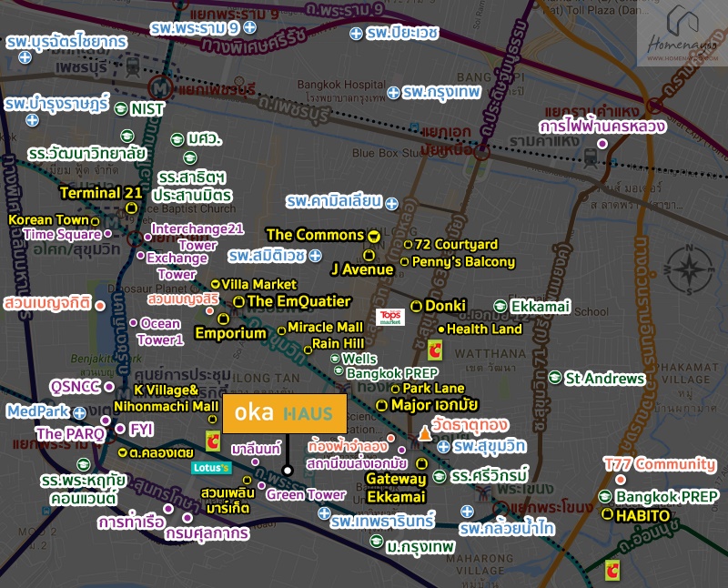Select the กรมศุลกากร label
The image size is (728, 588).
pos(207,533)
